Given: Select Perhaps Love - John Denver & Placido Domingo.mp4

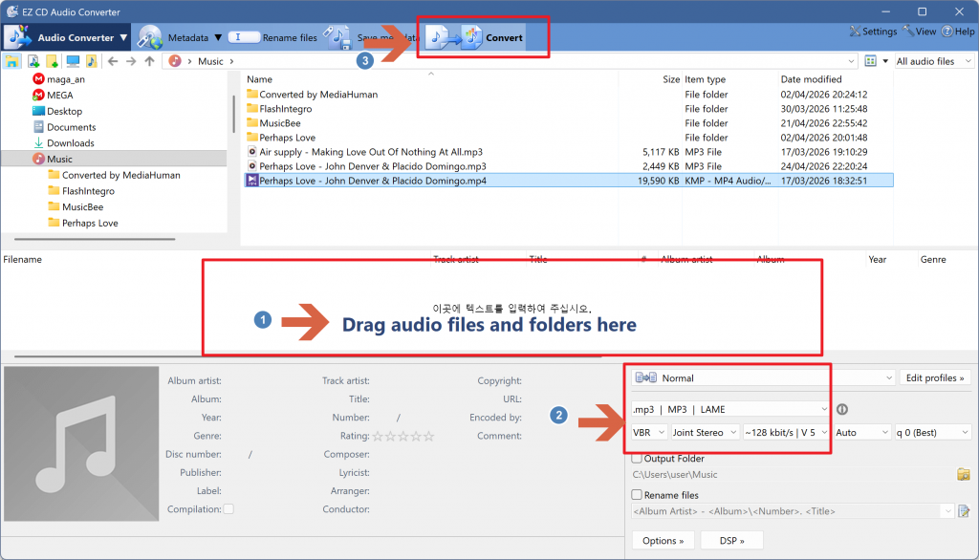Looking at the screenshot, I should pos(569,181).
